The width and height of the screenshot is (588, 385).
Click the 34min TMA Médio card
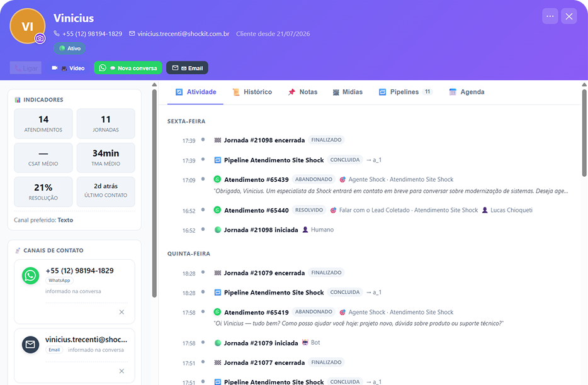(x=106, y=157)
